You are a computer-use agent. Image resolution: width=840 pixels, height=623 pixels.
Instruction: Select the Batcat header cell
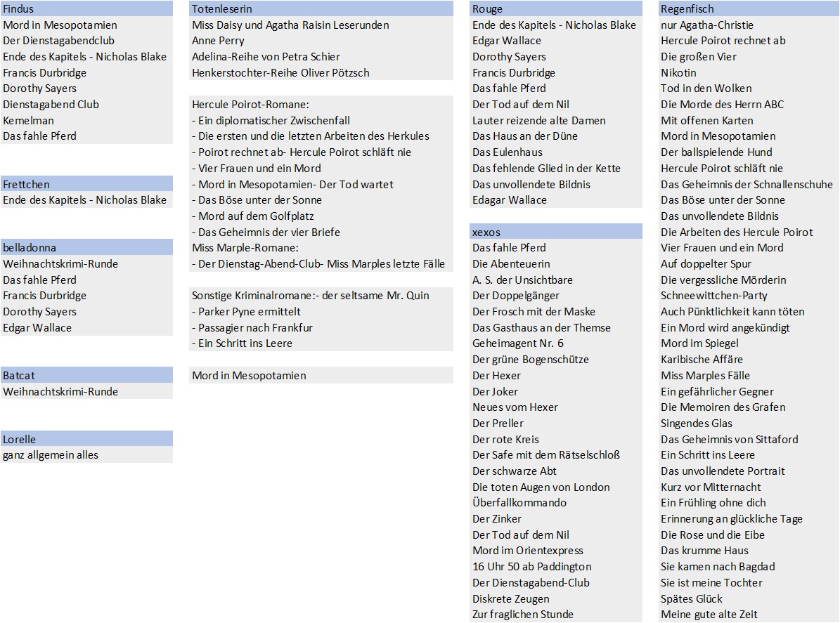click(x=86, y=375)
